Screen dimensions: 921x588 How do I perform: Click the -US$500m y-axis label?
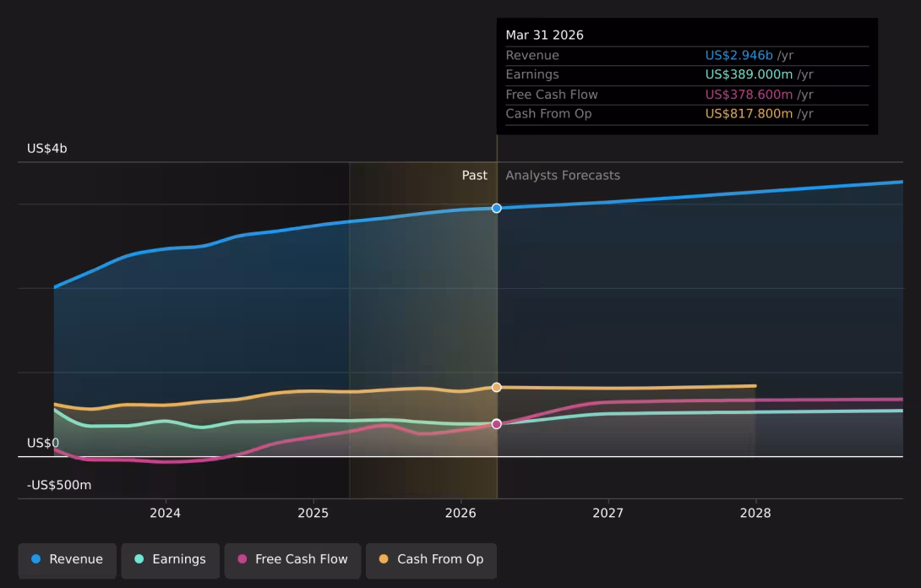(59, 485)
